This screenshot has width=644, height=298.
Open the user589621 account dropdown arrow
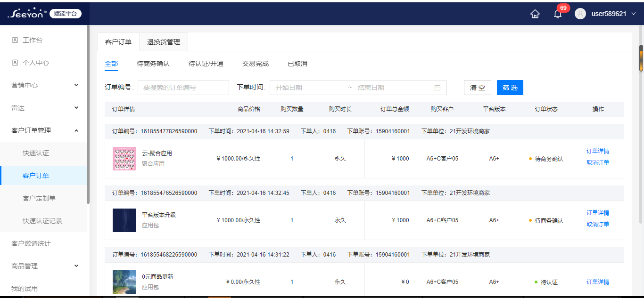634,14
